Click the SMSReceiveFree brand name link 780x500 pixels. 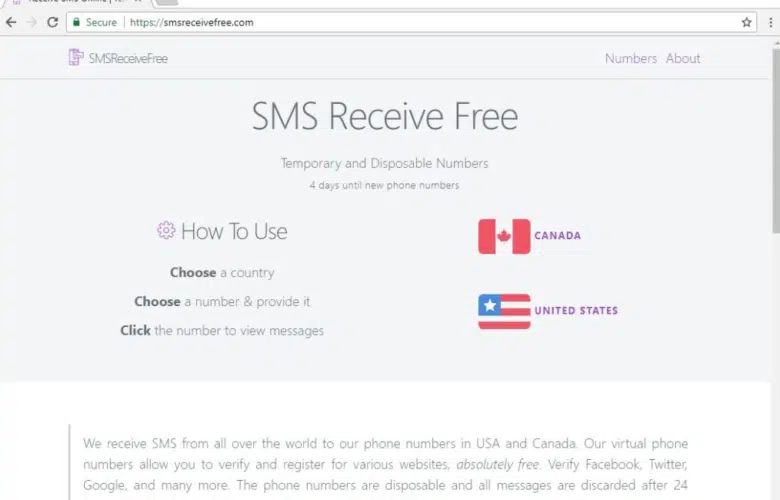click(128, 59)
